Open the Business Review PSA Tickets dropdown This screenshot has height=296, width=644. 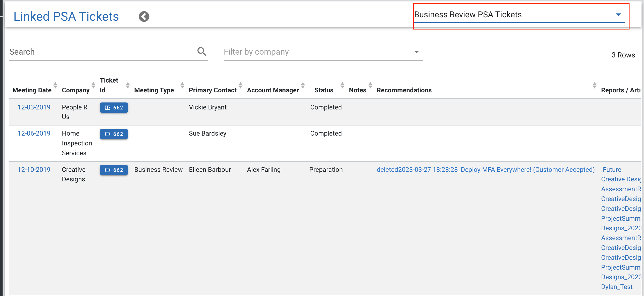[x=618, y=14]
